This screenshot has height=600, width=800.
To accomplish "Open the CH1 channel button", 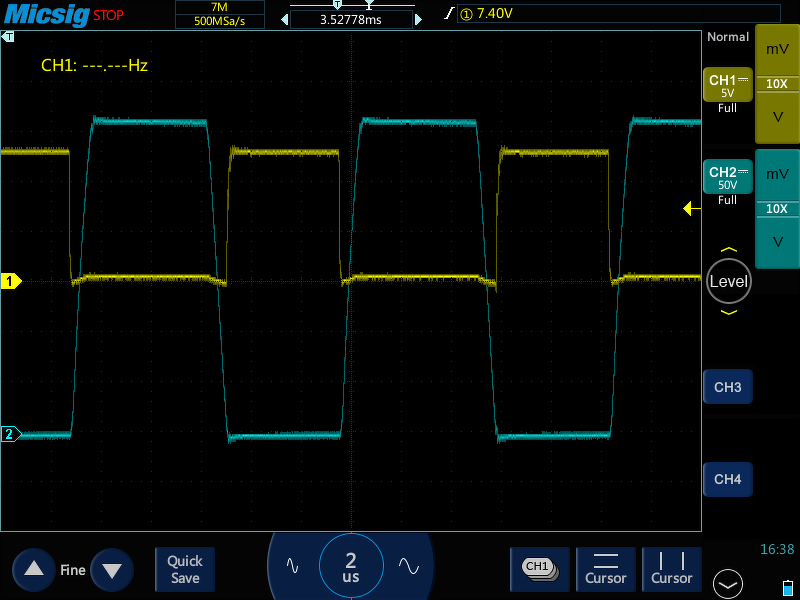I will tap(728, 85).
